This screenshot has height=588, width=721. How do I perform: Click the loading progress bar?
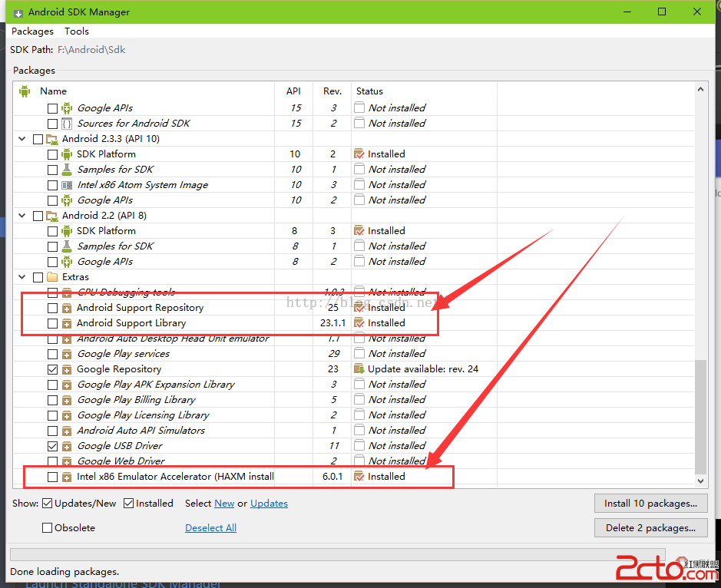[x=338, y=554]
